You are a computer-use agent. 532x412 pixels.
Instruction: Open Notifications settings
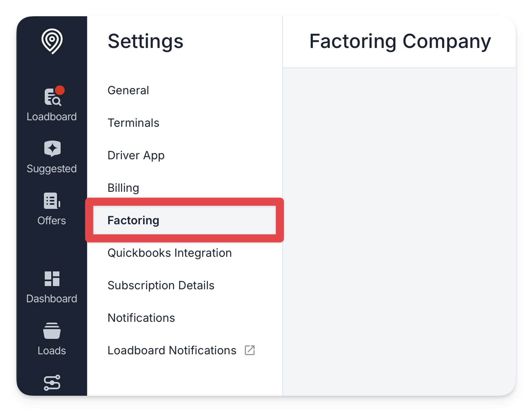(x=141, y=318)
